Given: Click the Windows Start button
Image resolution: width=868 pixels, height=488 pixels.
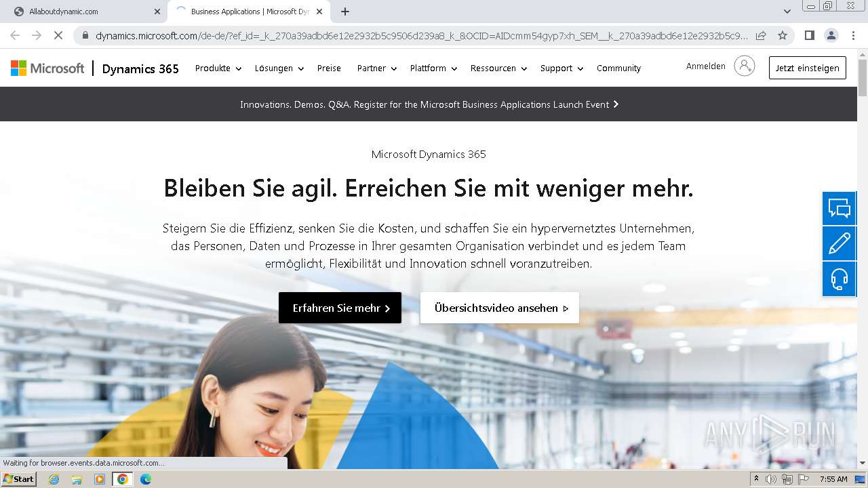Looking at the screenshot, I should tap(18, 479).
